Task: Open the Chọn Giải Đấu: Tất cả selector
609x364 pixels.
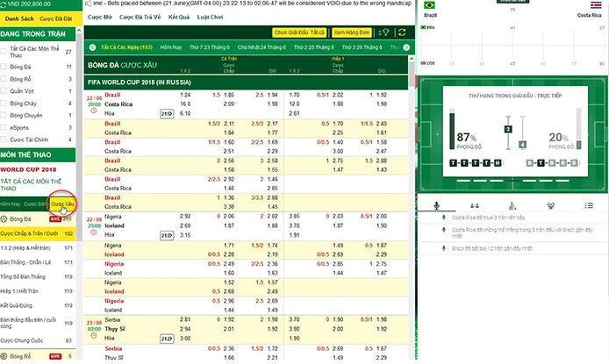Action: (x=299, y=32)
